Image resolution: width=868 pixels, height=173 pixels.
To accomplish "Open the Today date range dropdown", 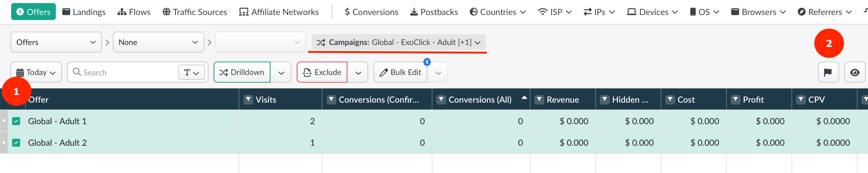I will 36,72.
